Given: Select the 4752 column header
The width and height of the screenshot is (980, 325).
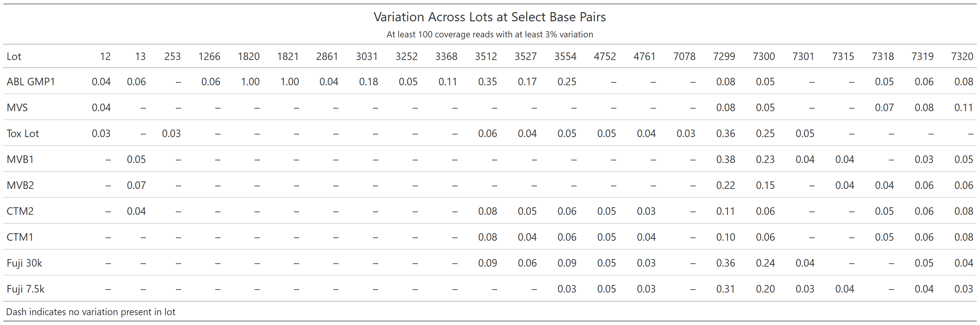Looking at the screenshot, I should click(605, 56).
